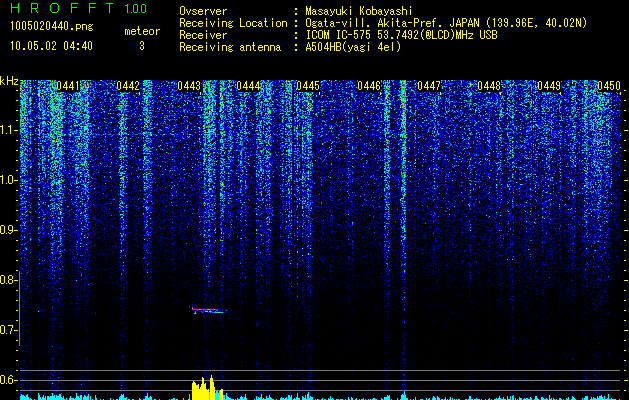Click the 0441 time marker
The height and width of the screenshot is (400, 629).
click(x=68, y=86)
